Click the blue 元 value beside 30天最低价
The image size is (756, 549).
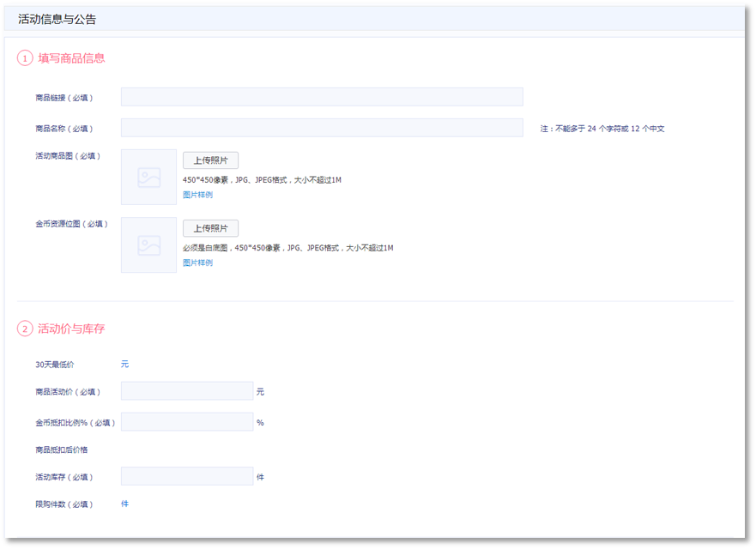click(125, 364)
